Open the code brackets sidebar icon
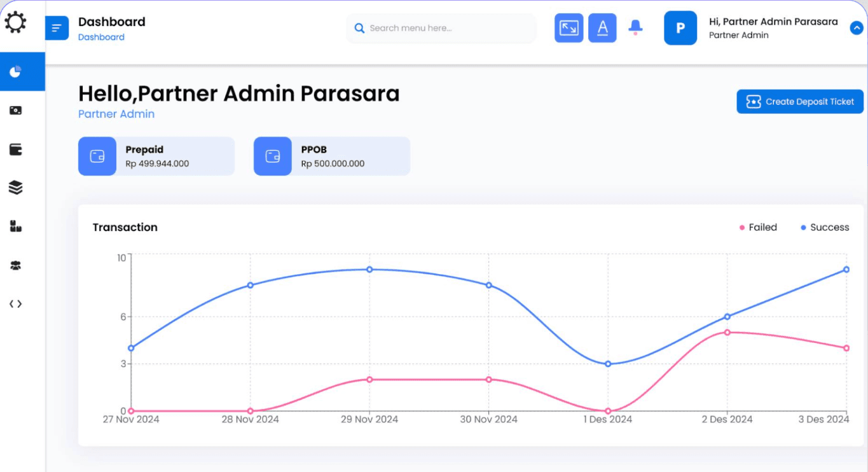This screenshot has height=472, width=868. pyautogui.click(x=16, y=304)
